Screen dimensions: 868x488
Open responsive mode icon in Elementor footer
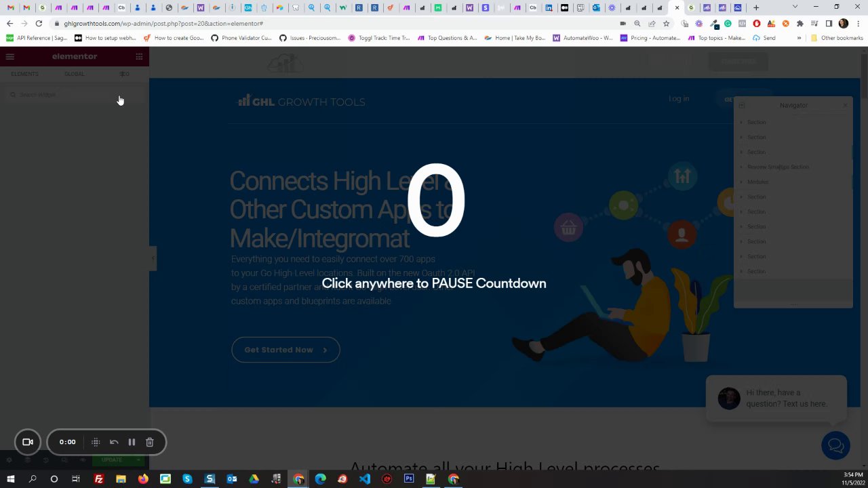tap(64, 460)
